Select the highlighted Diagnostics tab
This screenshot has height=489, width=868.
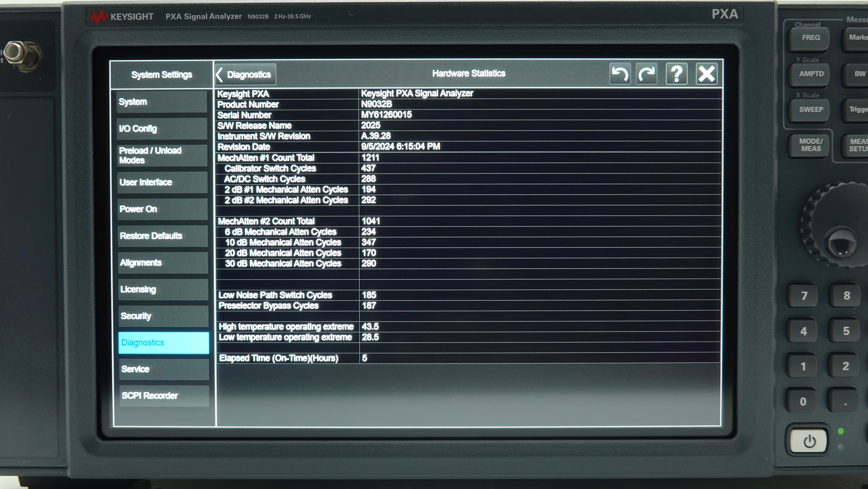(164, 343)
